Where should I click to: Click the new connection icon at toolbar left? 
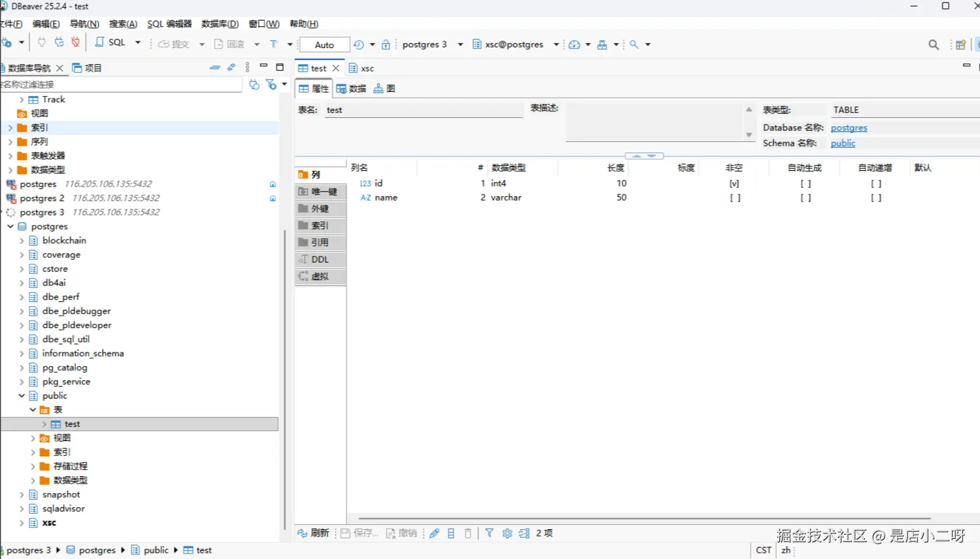pos(7,43)
